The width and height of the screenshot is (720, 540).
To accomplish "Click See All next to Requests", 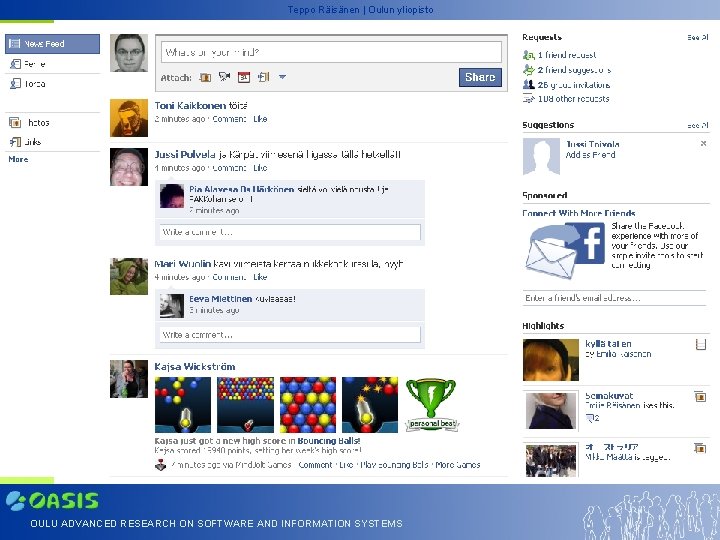I will click(698, 37).
